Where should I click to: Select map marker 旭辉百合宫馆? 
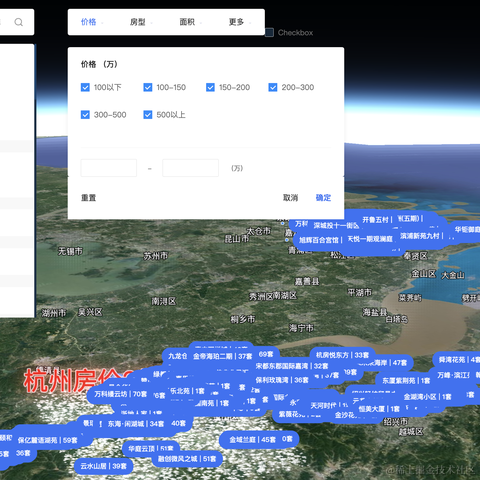(320, 240)
